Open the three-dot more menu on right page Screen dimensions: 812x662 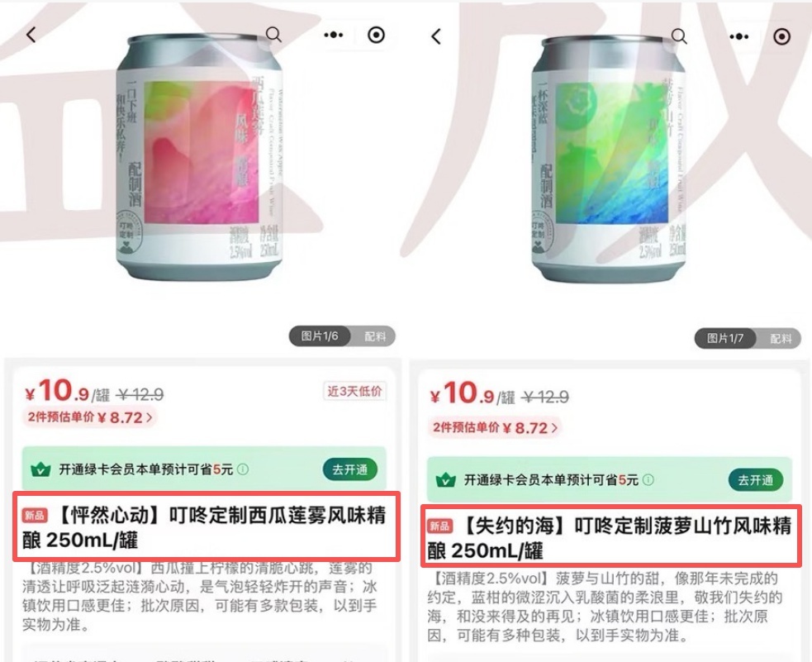(738, 36)
